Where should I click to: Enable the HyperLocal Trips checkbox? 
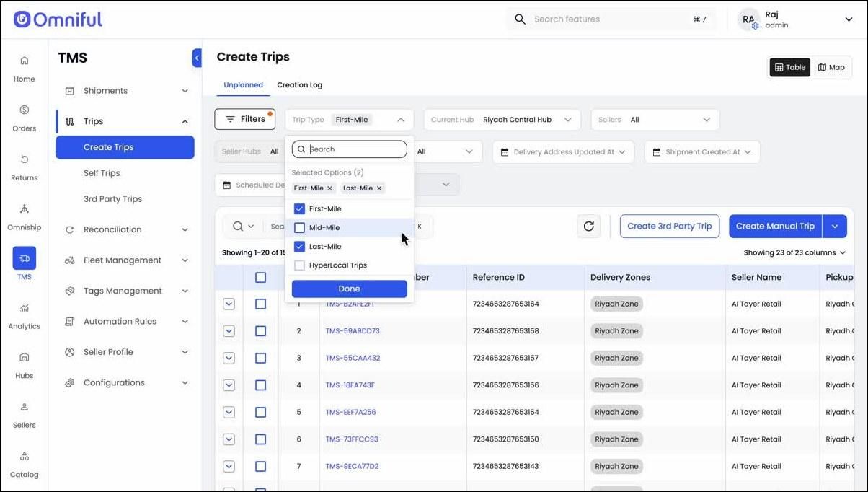pos(300,265)
